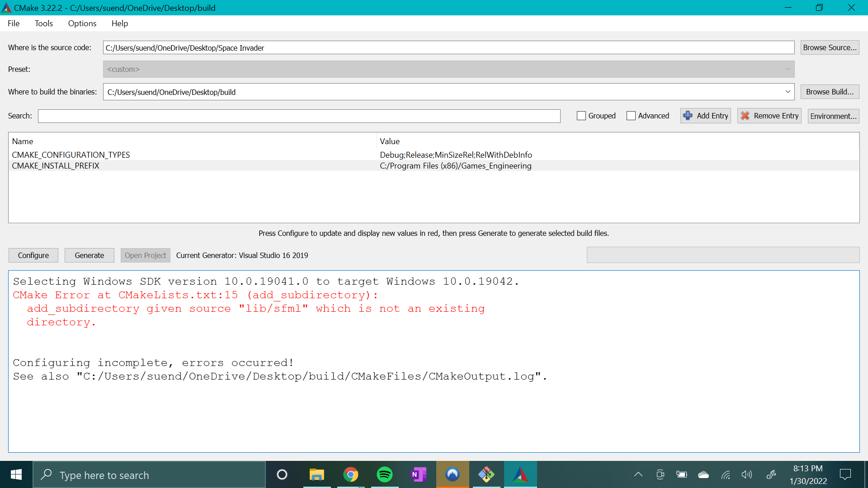Enable the Grouped checkbox
This screenshot has height=488, width=868.
click(581, 116)
